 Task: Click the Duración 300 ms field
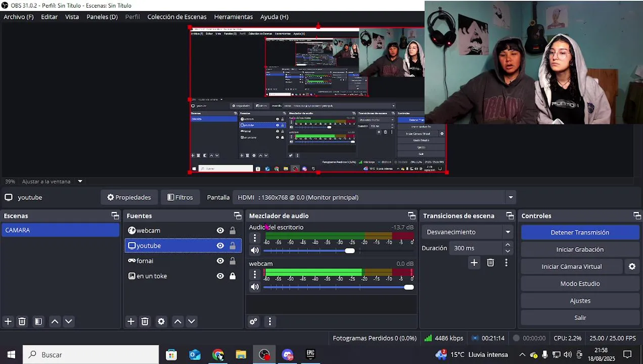click(475, 248)
